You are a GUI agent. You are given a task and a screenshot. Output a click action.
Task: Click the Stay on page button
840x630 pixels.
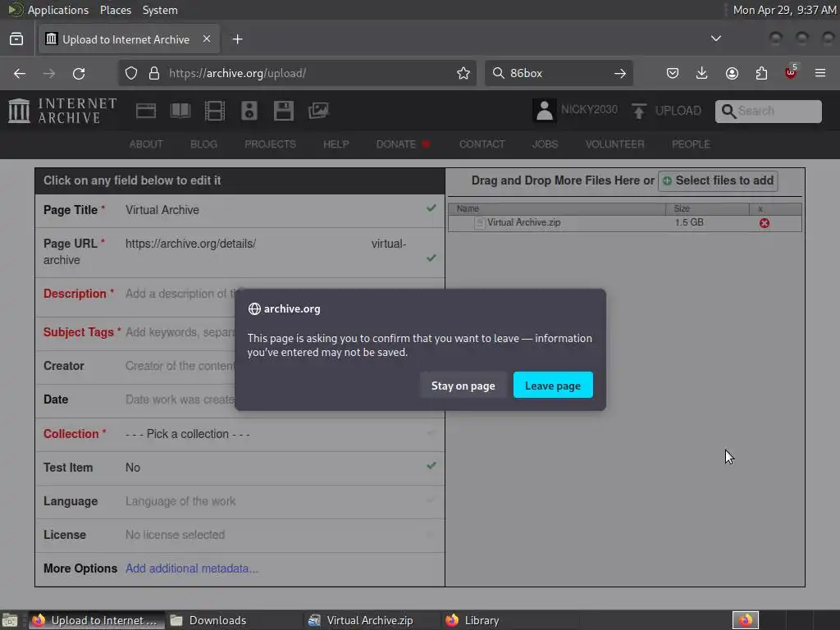click(x=463, y=386)
